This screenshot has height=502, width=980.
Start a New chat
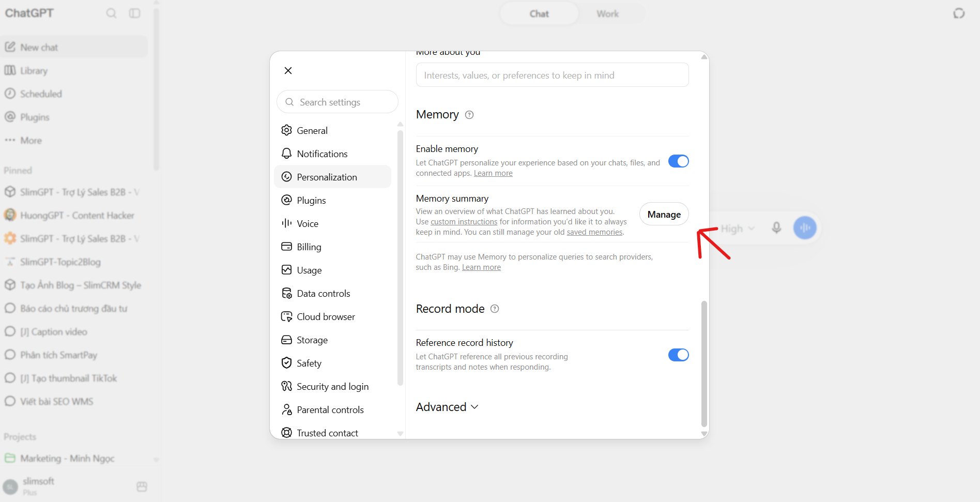(74, 47)
